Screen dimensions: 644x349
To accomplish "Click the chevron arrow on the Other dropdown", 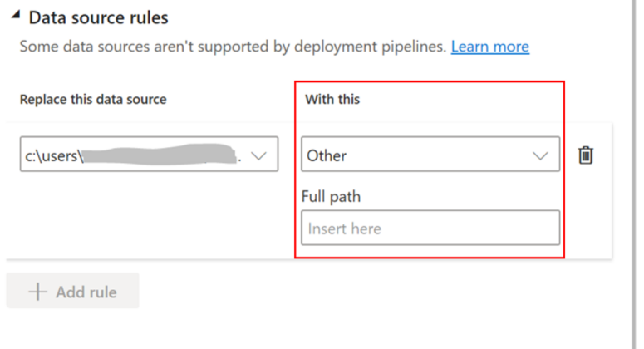I will [x=540, y=155].
